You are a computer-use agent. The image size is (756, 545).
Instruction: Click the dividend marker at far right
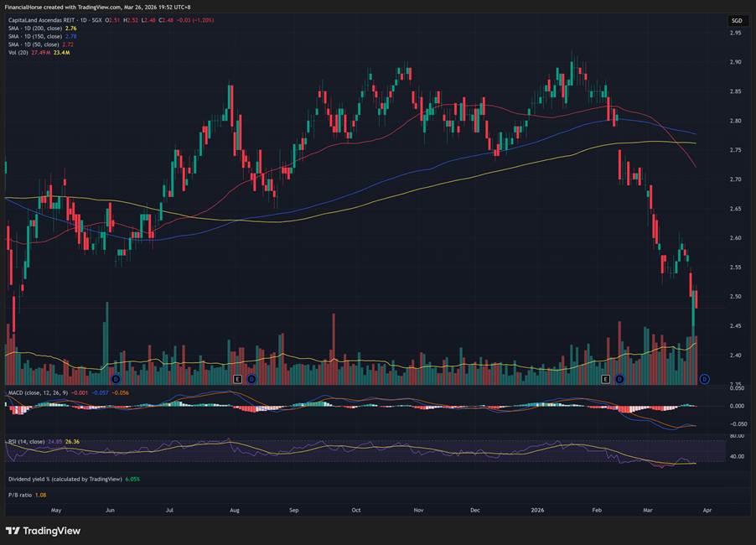(x=704, y=380)
